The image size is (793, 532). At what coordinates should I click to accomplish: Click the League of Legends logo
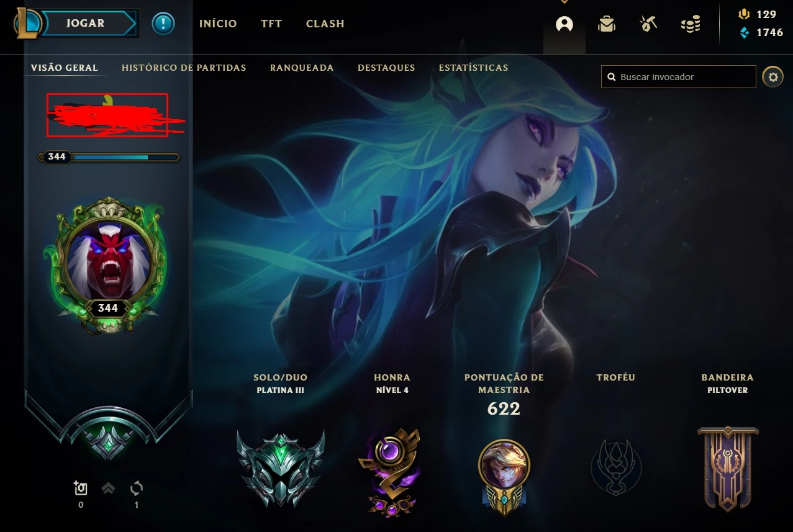point(28,24)
